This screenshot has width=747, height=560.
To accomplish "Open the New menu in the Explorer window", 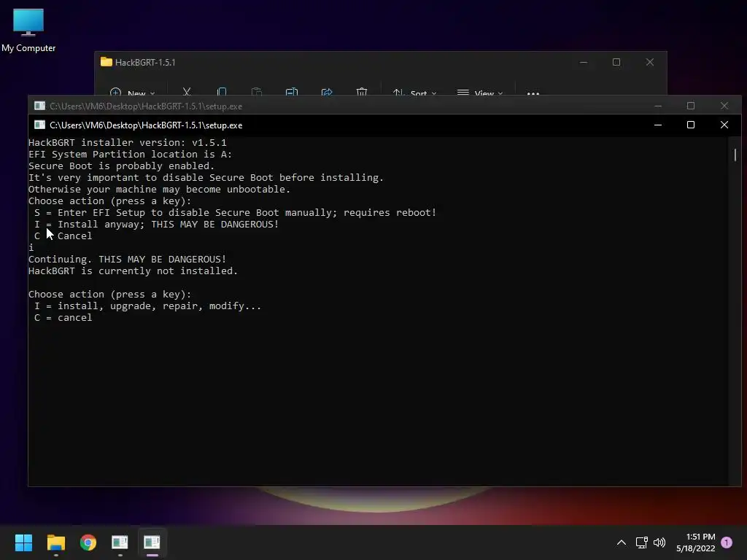I will 132,93.
